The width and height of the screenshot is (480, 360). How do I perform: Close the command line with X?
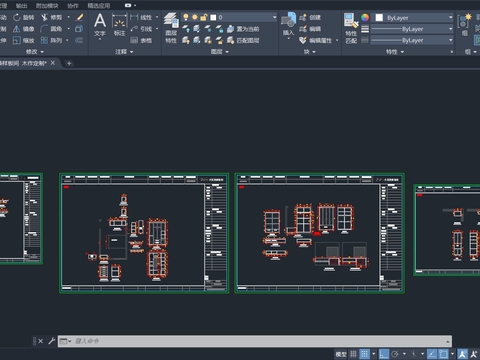pyautogui.click(x=40, y=341)
